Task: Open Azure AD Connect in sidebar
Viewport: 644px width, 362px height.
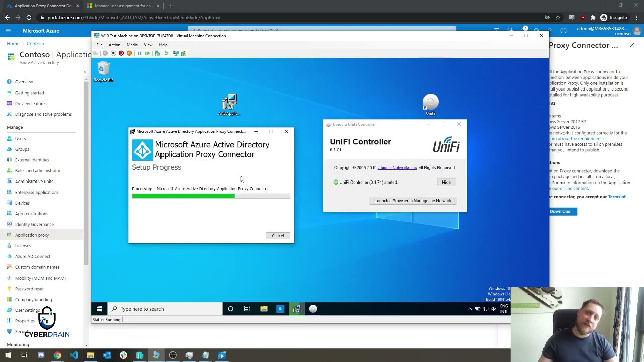Action: (x=33, y=256)
